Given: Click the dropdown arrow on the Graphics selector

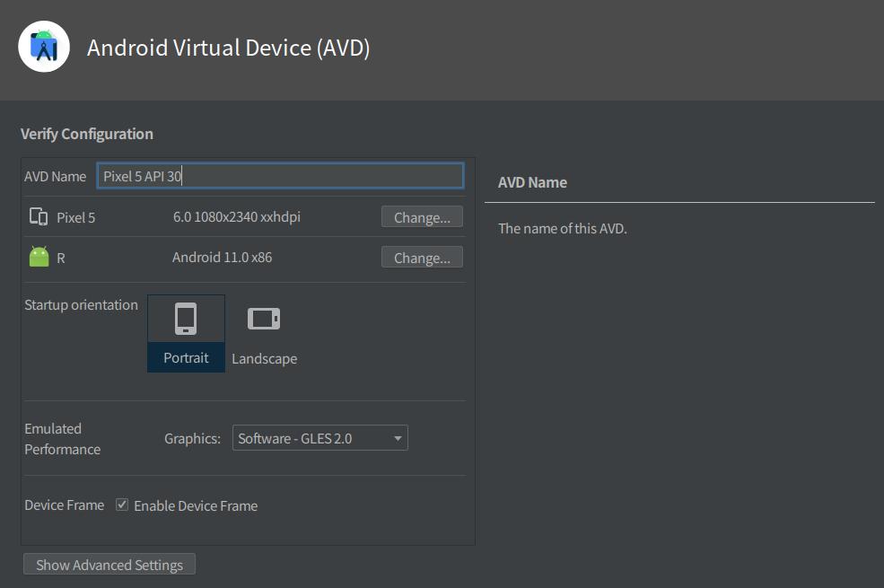Looking at the screenshot, I should [398, 437].
